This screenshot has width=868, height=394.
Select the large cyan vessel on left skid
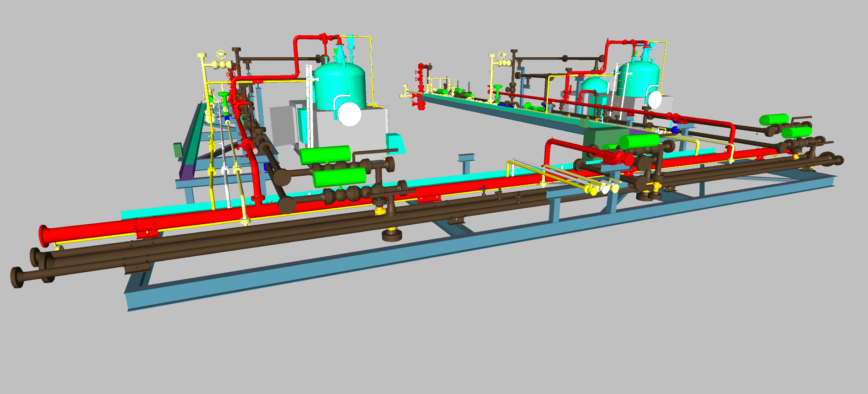(339, 85)
